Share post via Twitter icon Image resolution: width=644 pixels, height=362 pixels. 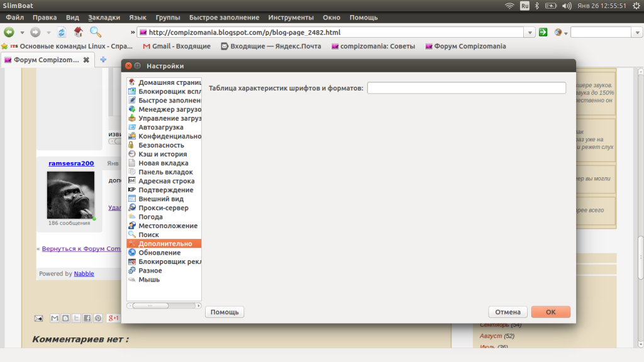point(76,318)
